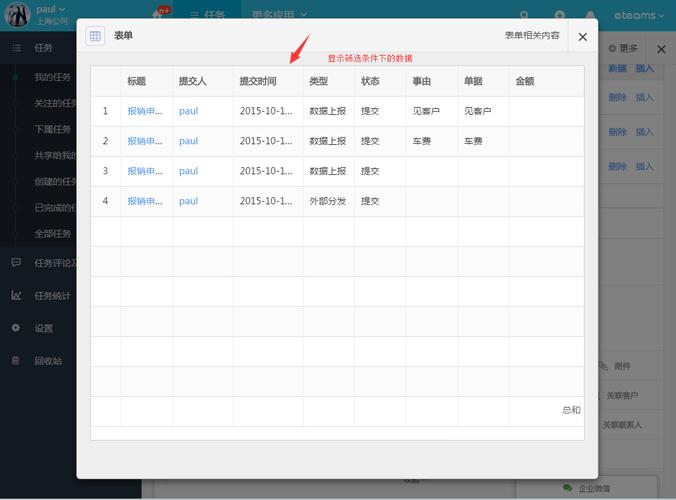Click the 任务评论 chat icon in sidebar
This screenshot has width=676, height=500.
tap(16, 262)
